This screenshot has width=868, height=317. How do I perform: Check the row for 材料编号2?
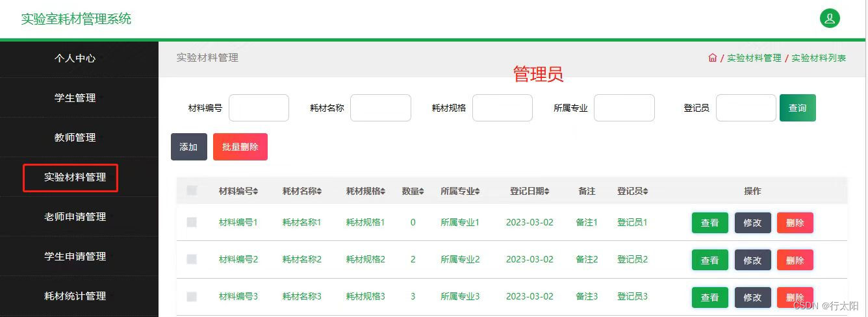pyautogui.click(x=192, y=259)
